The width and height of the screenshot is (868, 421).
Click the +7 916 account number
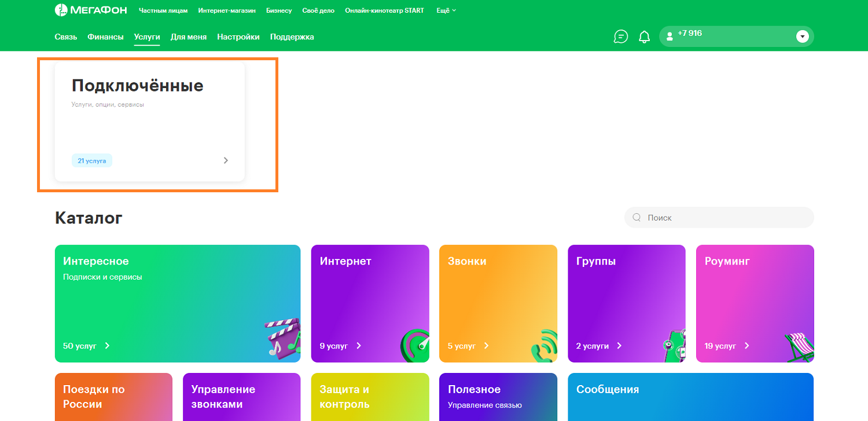point(690,34)
